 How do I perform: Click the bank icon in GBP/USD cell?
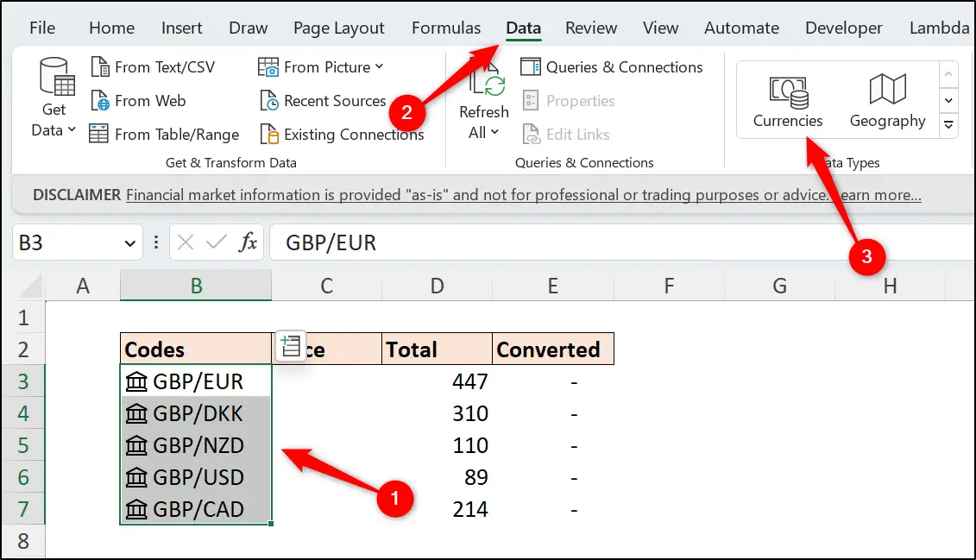point(136,477)
